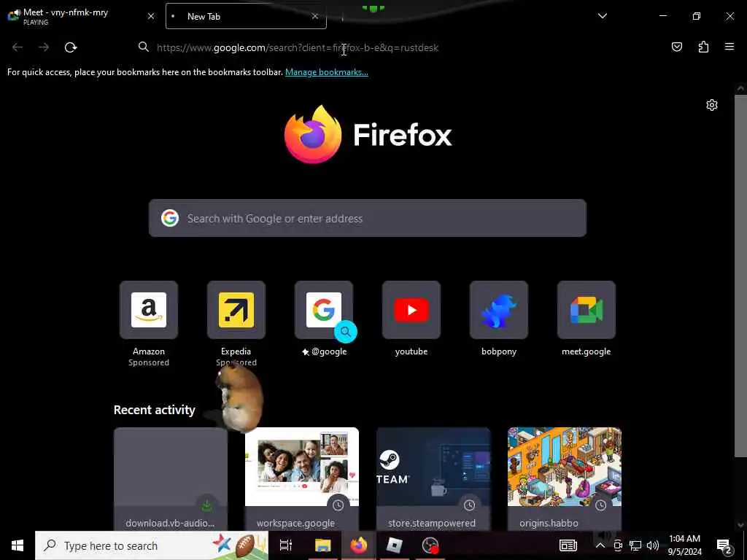Click the search magnifier in the address bar
This screenshot has width=747, height=560.
pyautogui.click(x=144, y=47)
